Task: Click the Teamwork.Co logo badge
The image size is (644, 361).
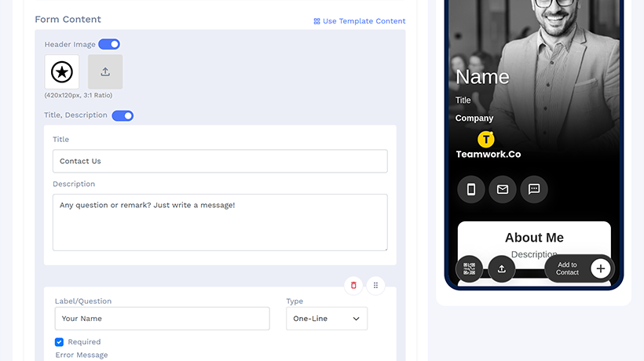Action: (x=486, y=140)
